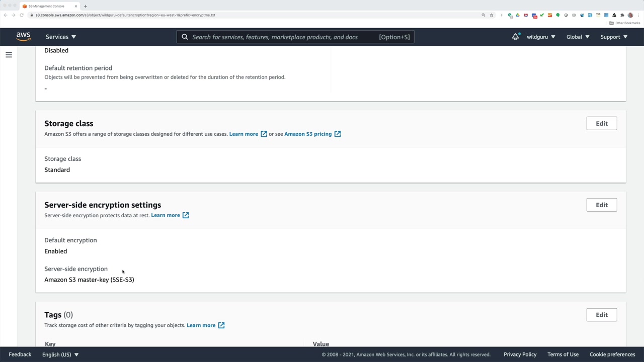Screen dimensions: 644x362
Task: Click the 'Default retention period' label
Action: (78, 68)
